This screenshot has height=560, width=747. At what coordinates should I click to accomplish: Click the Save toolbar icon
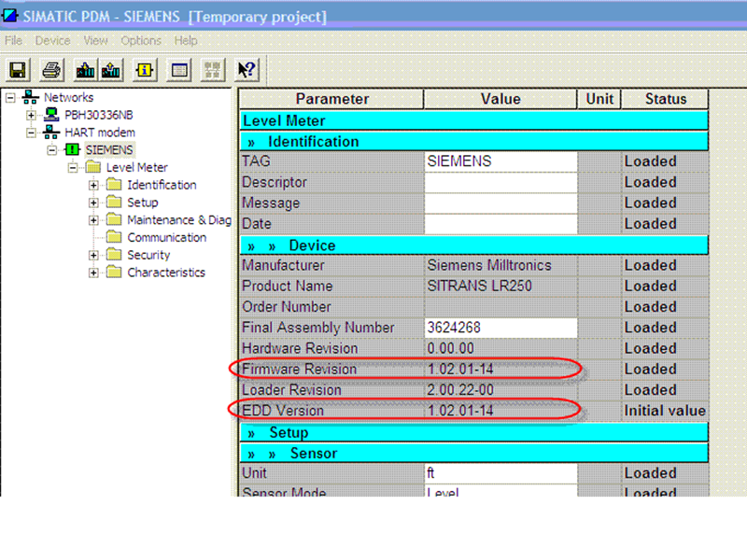[x=18, y=71]
